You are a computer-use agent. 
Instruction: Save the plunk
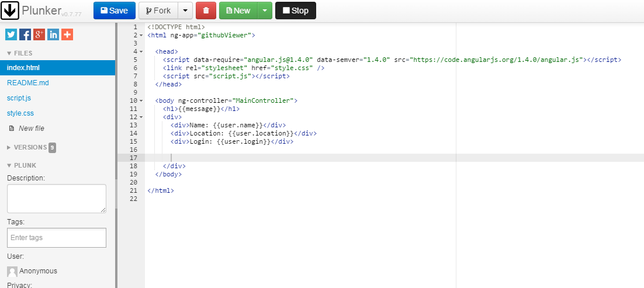(x=114, y=11)
